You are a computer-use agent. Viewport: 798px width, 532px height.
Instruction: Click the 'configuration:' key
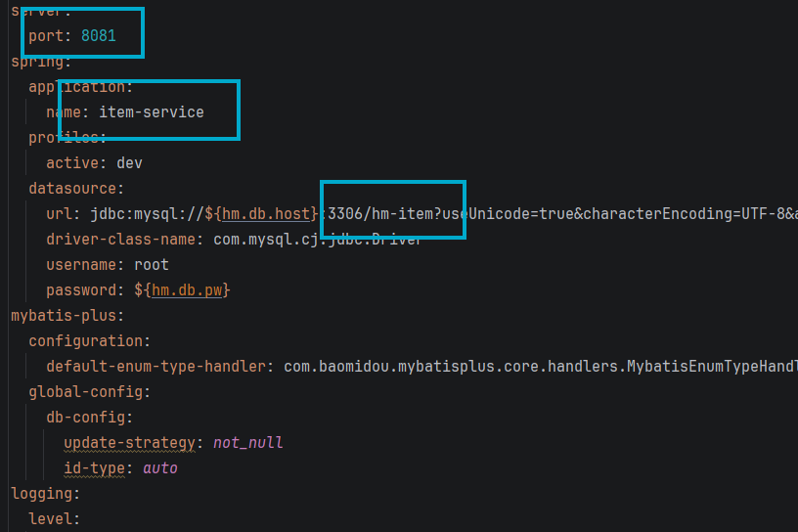(90, 341)
